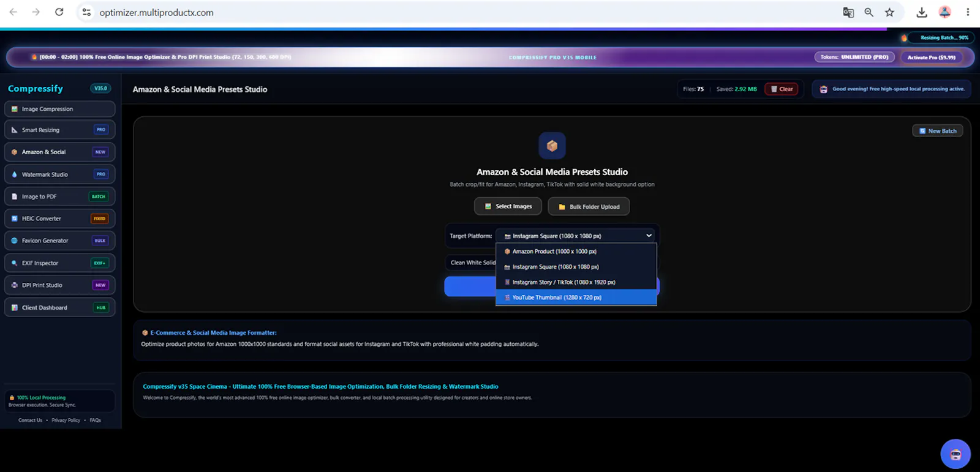Click the Smart Resizing arrow icon
The height and width of the screenshot is (472, 980).
15,130
